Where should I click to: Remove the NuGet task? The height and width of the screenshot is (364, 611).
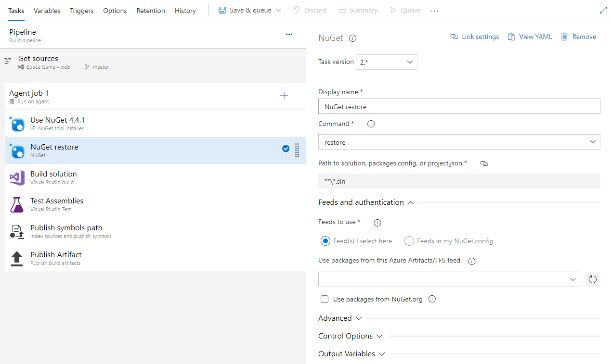click(x=578, y=37)
